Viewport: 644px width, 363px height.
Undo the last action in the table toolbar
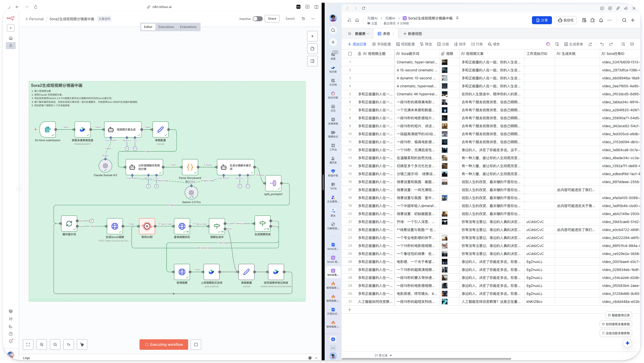(x=602, y=44)
